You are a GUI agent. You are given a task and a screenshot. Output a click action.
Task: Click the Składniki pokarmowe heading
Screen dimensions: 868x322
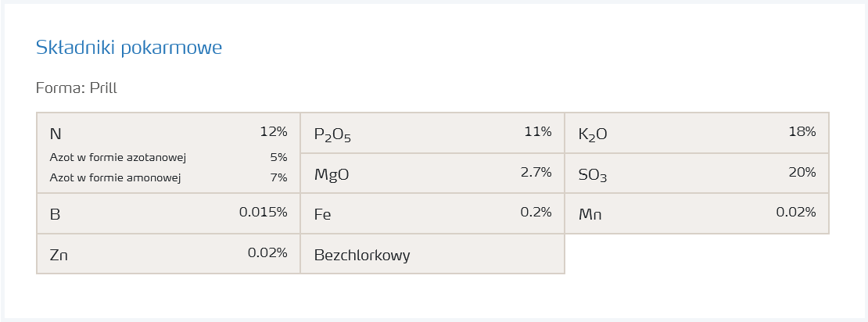129,48
